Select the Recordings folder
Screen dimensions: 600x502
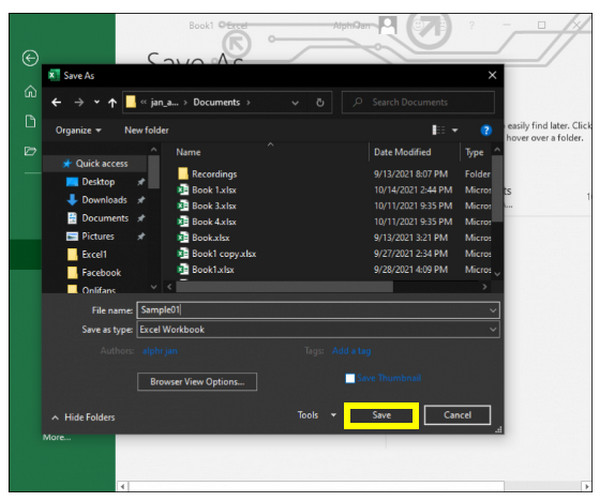pos(214,174)
